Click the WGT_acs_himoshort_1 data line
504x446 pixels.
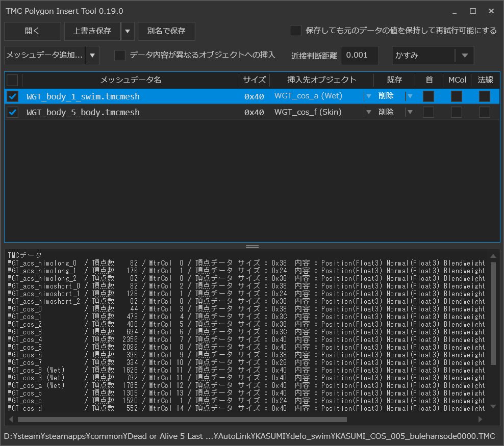click(246, 294)
